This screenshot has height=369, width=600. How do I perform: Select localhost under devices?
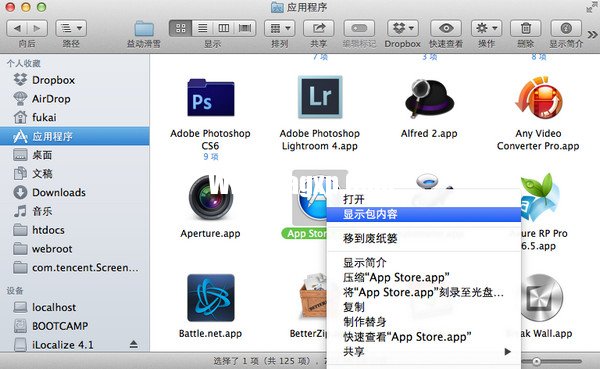75,307
